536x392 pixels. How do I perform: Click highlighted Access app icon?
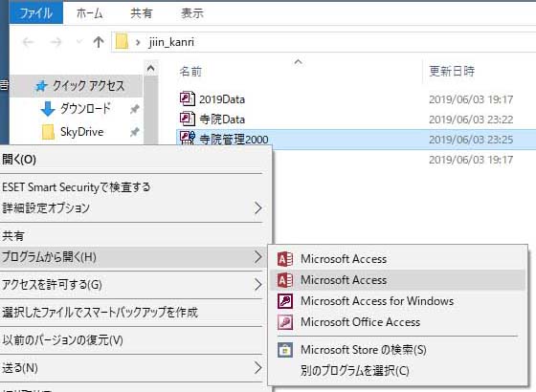[x=285, y=280]
